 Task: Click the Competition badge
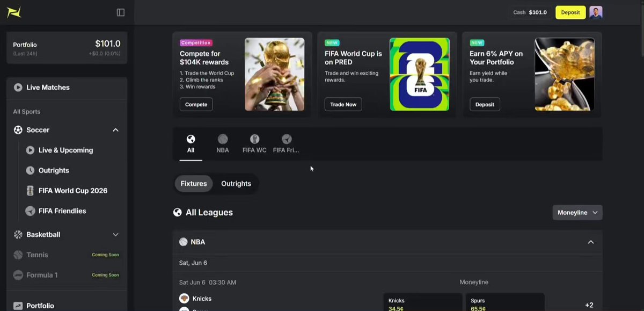point(196,43)
